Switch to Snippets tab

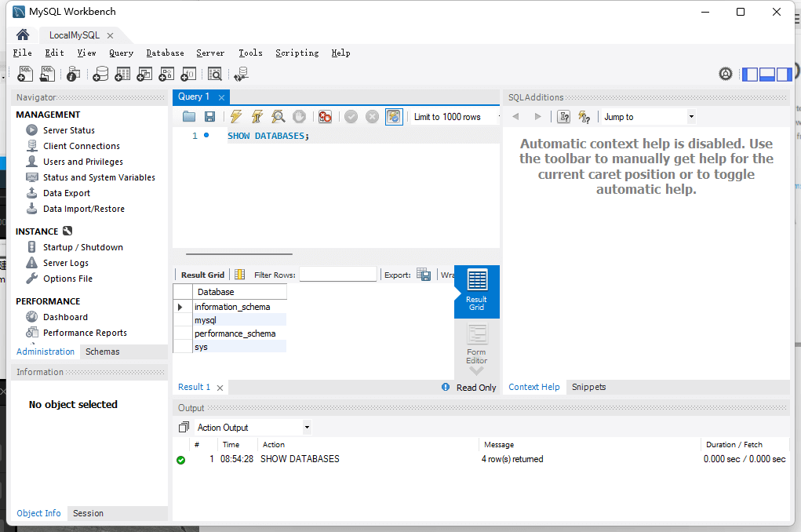588,387
